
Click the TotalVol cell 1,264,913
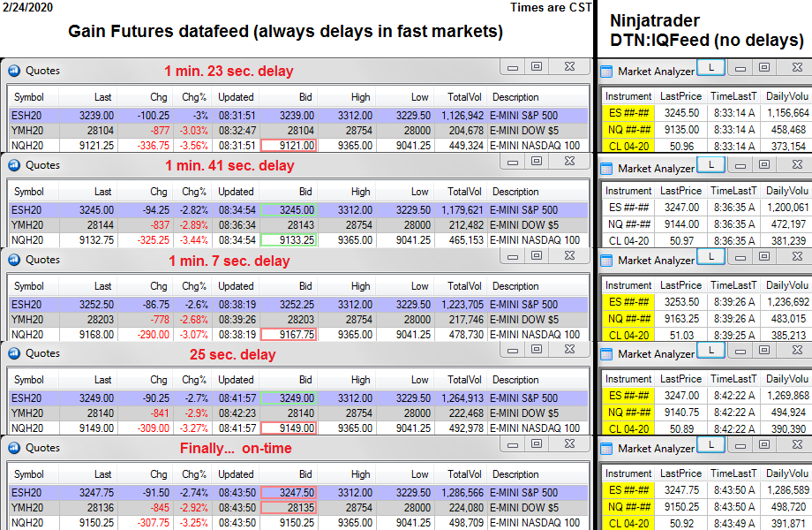tap(462, 397)
